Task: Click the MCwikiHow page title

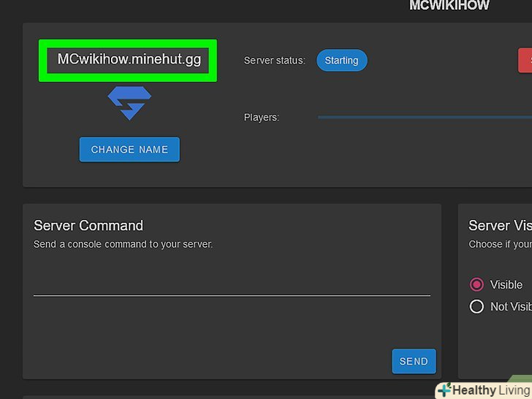Action: tap(449, 5)
